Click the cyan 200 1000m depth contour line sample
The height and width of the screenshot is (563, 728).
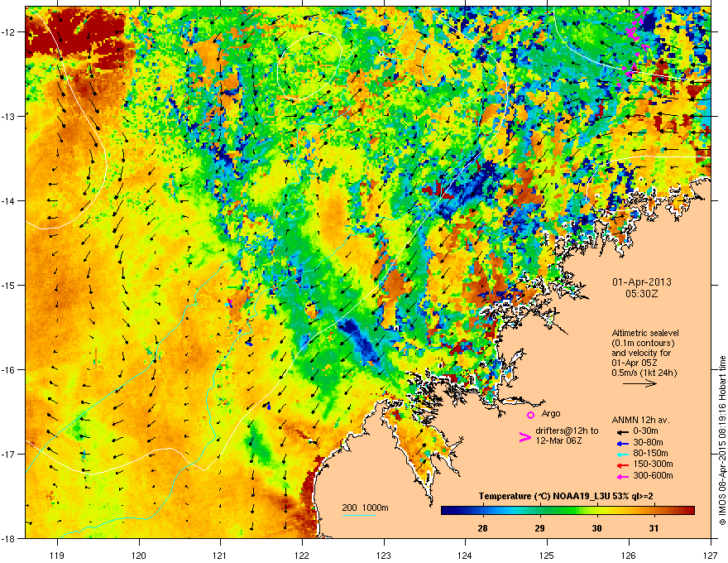[359, 515]
